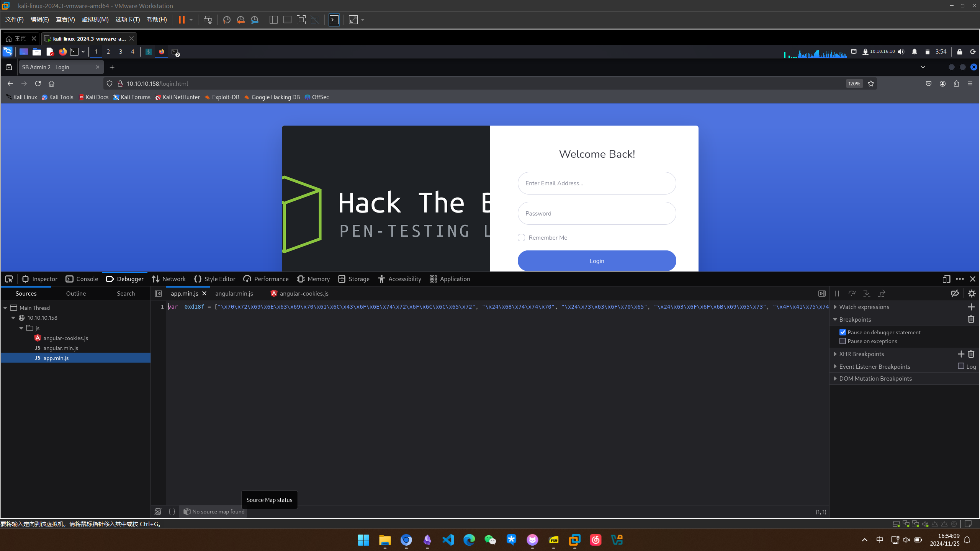The width and height of the screenshot is (980, 551).
Task: Enable Pause on exceptions
Action: [843, 341]
